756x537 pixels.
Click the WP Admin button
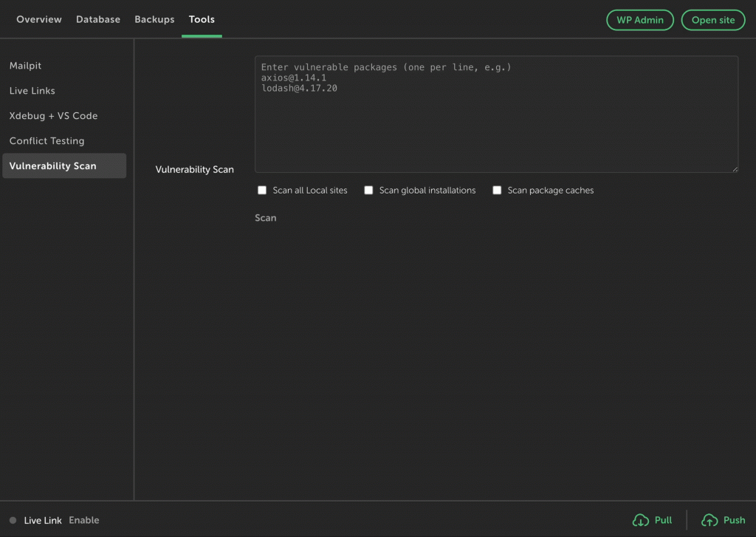[x=639, y=20]
